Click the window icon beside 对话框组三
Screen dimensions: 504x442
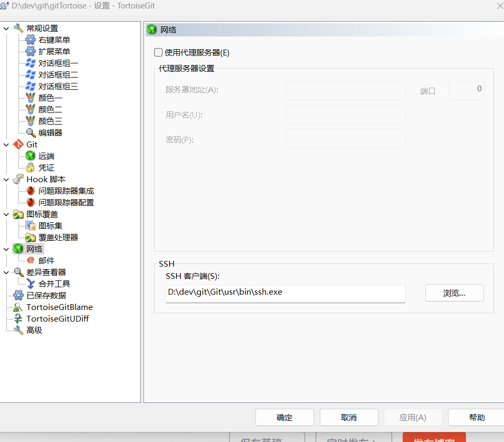pyautogui.click(x=31, y=86)
